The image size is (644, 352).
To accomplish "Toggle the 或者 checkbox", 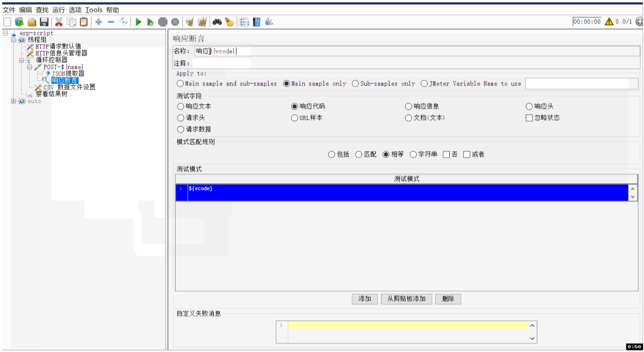I will tap(467, 154).
